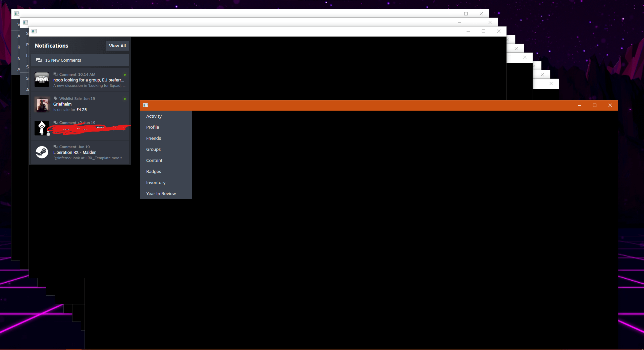Maximize the orange-titled window
This screenshot has height=350, width=644.
(x=595, y=105)
